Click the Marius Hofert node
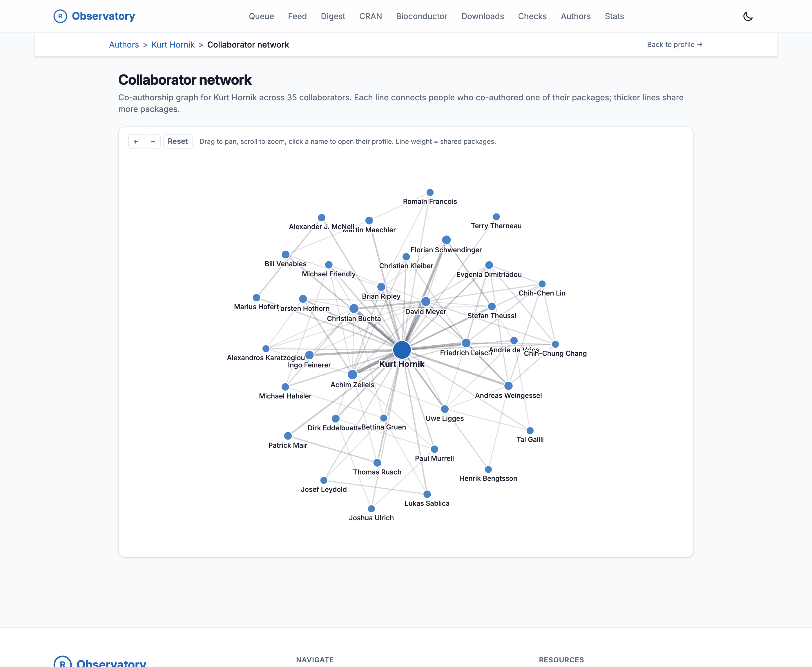The image size is (812, 667). (x=257, y=298)
